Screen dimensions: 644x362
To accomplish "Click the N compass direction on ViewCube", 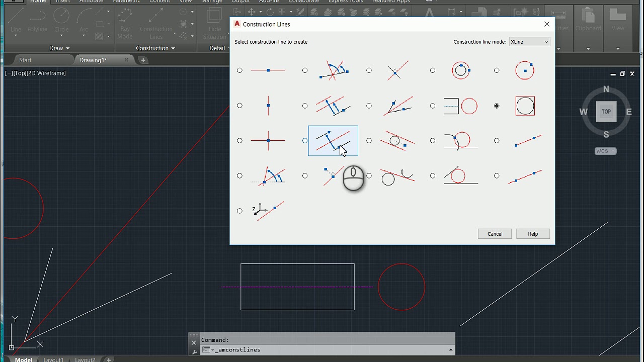I will pyautogui.click(x=606, y=89).
